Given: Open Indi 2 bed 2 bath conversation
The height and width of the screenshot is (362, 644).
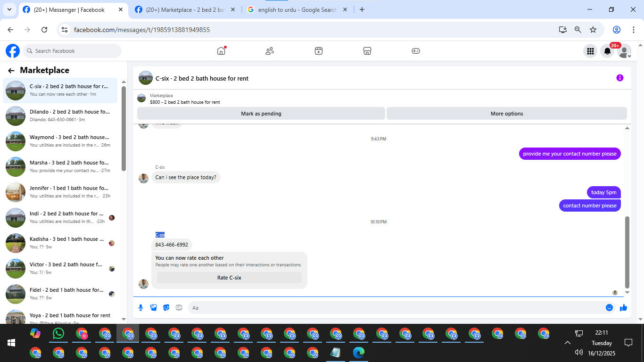Looking at the screenshot, I should (x=60, y=217).
